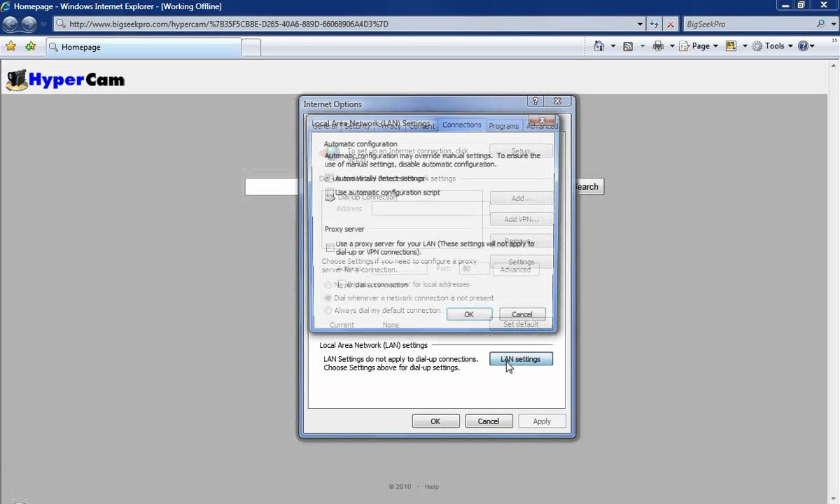Image resolution: width=840 pixels, height=504 pixels.
Task: Expand dropdown arrow beside the yellow icon
Action: point(744,46)
